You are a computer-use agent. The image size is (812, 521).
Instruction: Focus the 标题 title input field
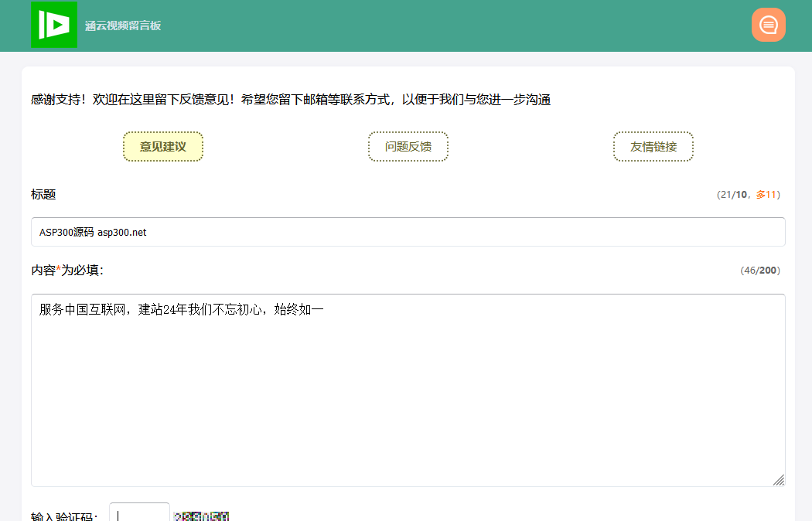pyautogui.click(x=408, y=232)
